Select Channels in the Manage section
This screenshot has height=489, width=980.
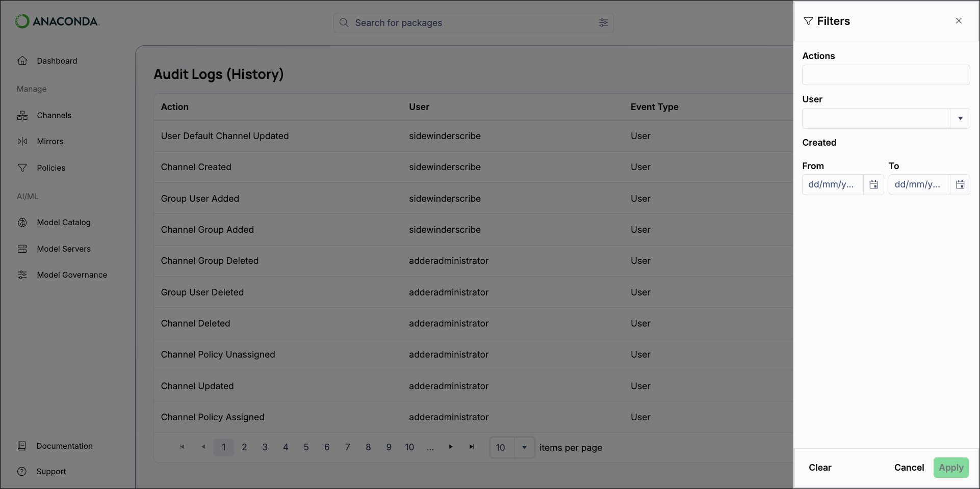(x=54, y=115)
